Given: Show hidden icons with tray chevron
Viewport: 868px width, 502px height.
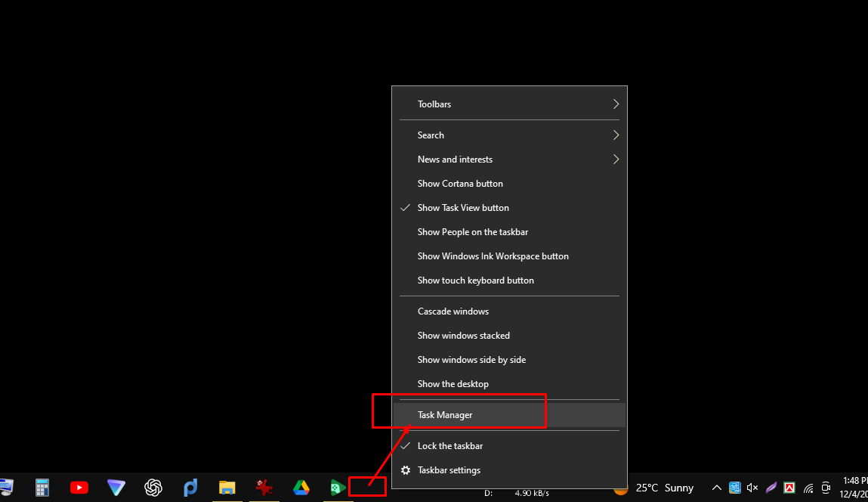Looking at the screenshot, I should click(x=716, y=488).
